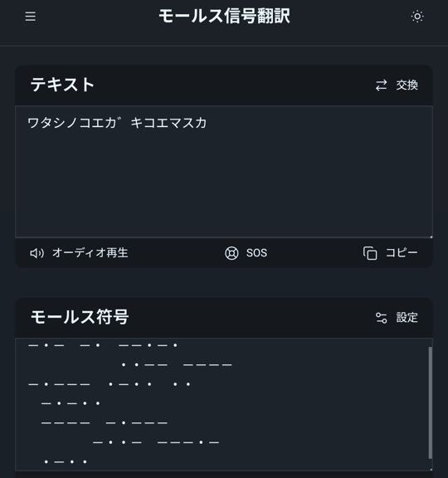Screen dimensions: 448x478
Task: Focus the テキスト input area
Action: point(224,171)
